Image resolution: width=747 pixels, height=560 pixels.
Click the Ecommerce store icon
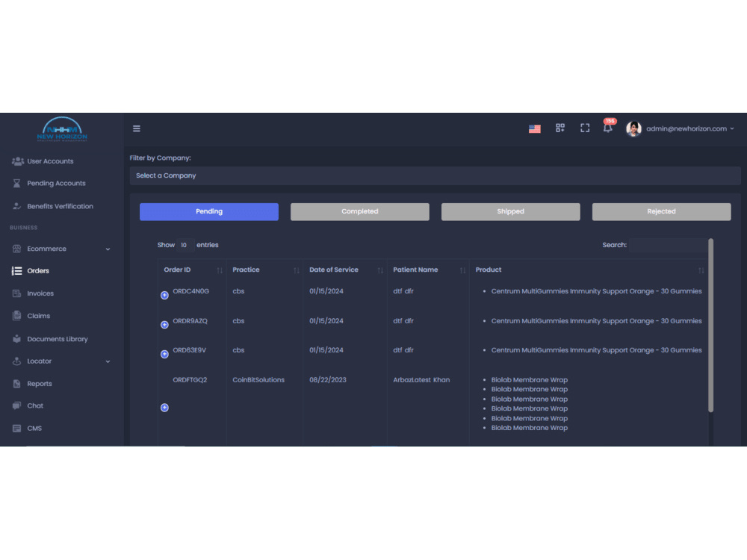(x=16, y=249)
